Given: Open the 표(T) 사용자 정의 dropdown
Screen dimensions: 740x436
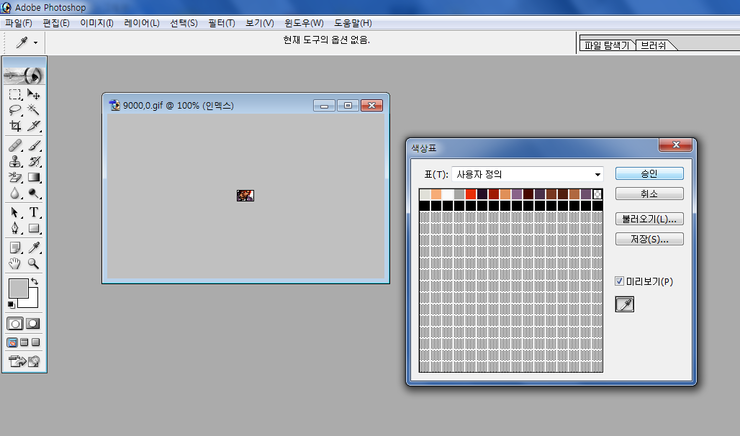Looking at the screenshot, I should click(527, 174).
